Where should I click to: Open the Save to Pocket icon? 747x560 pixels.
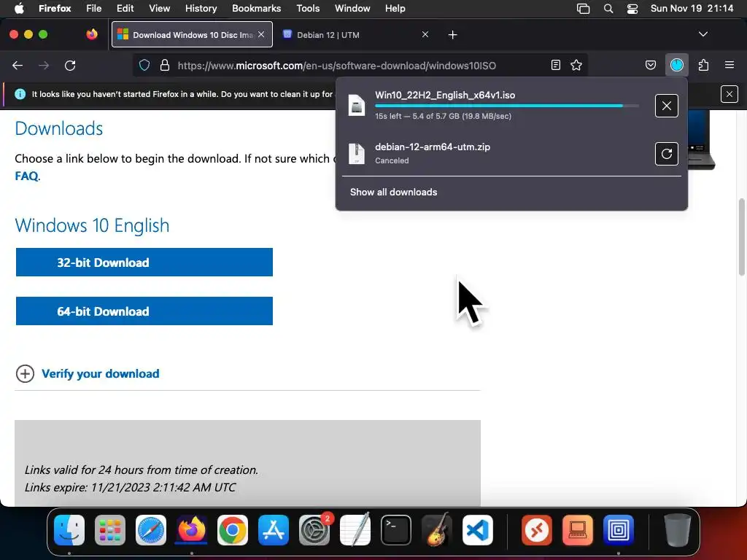[651, 65]
